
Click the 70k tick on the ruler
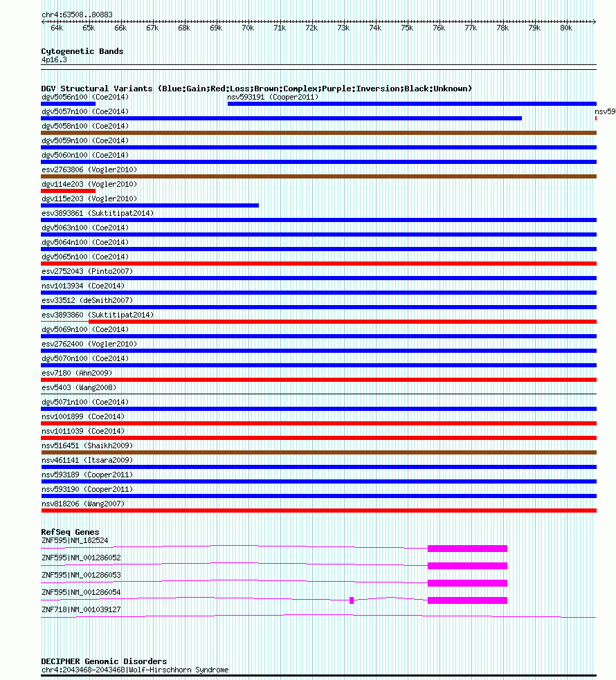click(248, 28)
